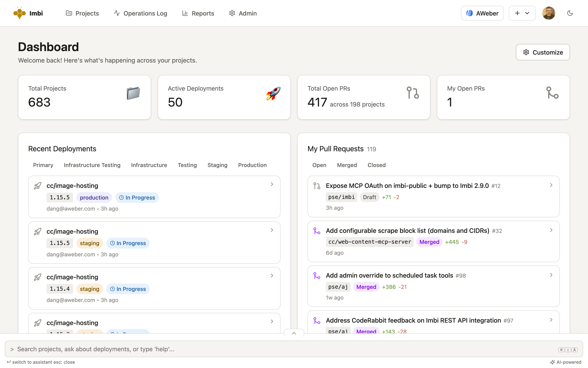Collapse the command bar with up chevron

tap(294, 333)
